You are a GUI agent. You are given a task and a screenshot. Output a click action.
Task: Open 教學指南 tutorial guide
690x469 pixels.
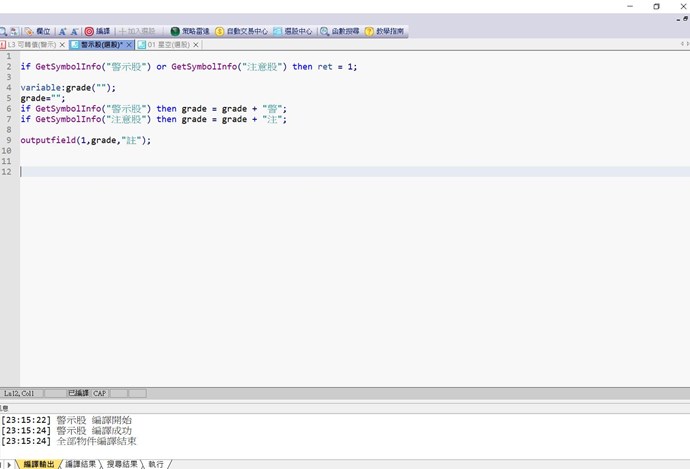(x=385, y=32)
